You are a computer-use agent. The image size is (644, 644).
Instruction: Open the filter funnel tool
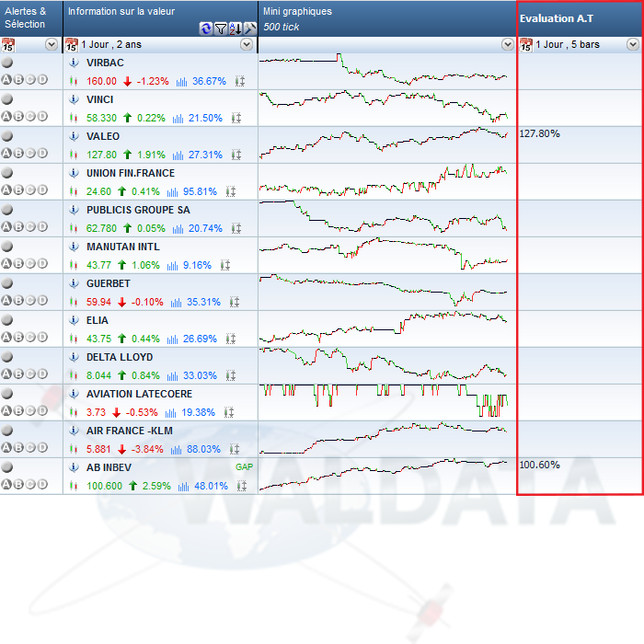[x=221, y=29]
